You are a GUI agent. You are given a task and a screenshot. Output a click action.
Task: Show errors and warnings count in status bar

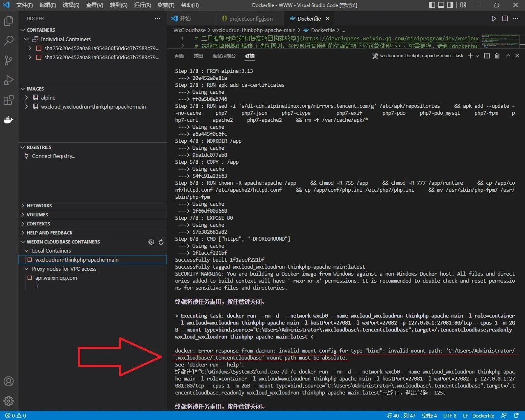point(16,415)
